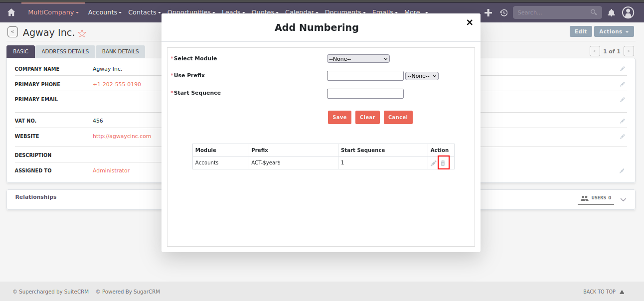Click the home icon in navbar
This screenshot has width=644, height=301.
click(x=11, y=12)
